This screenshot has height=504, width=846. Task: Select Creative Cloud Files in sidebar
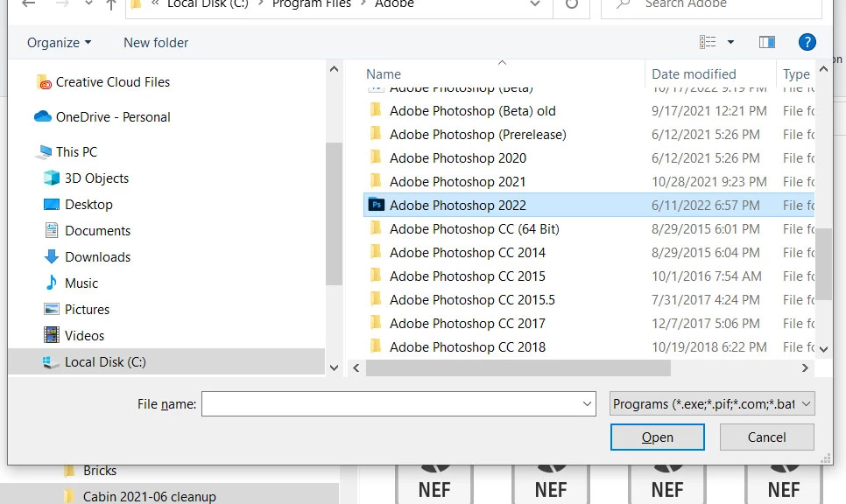(113, 82)
